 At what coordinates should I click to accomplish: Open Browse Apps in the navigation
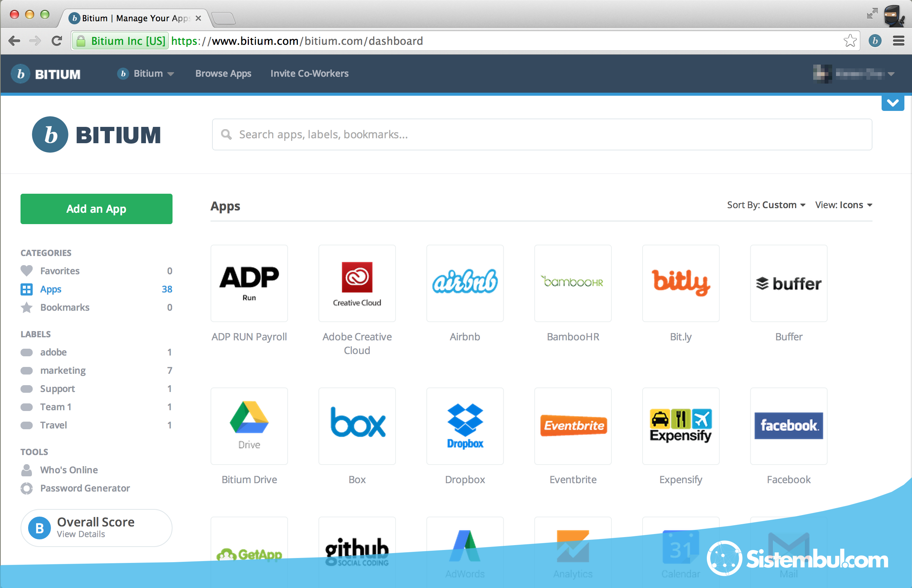pyautogui.click(x=223, y=73)
